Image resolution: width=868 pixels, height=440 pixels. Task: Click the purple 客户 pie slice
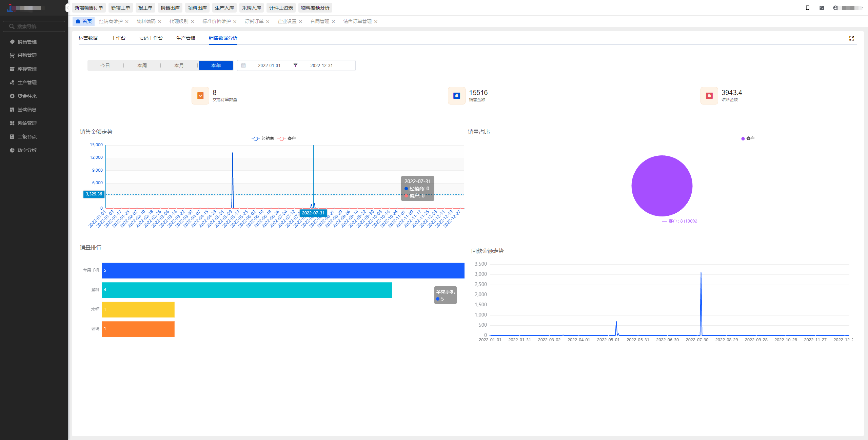(x=662, y=186)
